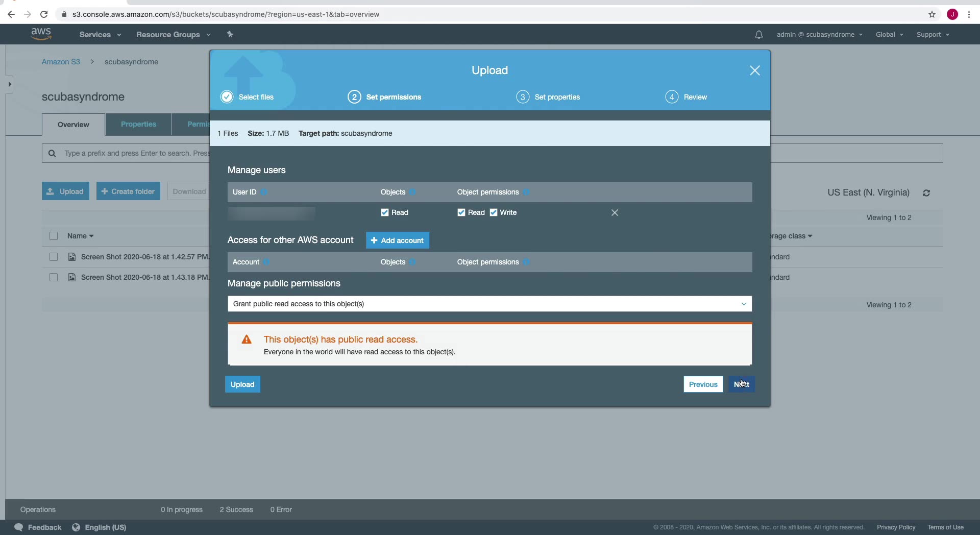
Task: Click the Upload button in the dialog footer
Action: [x=242, y=384]
